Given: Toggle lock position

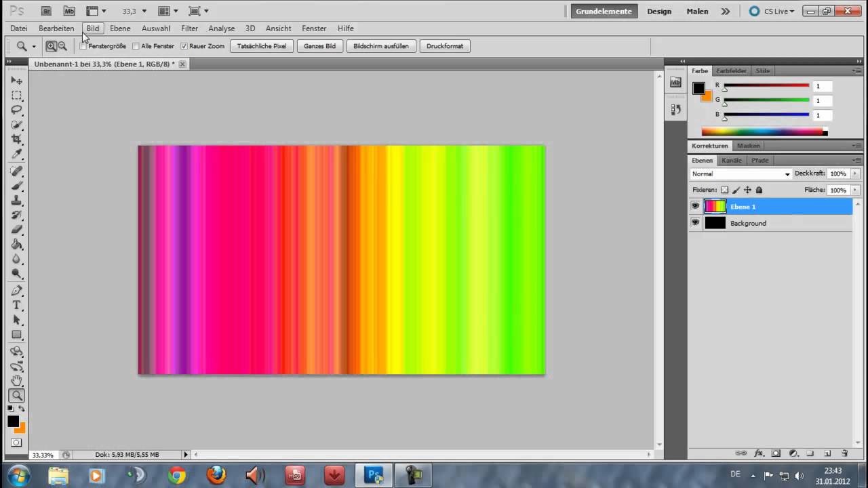Looking at the screenshot, I should [747, 190].
